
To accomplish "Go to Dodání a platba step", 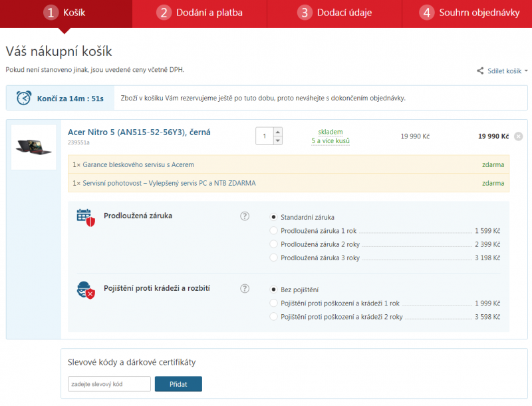I will [199, 14].
